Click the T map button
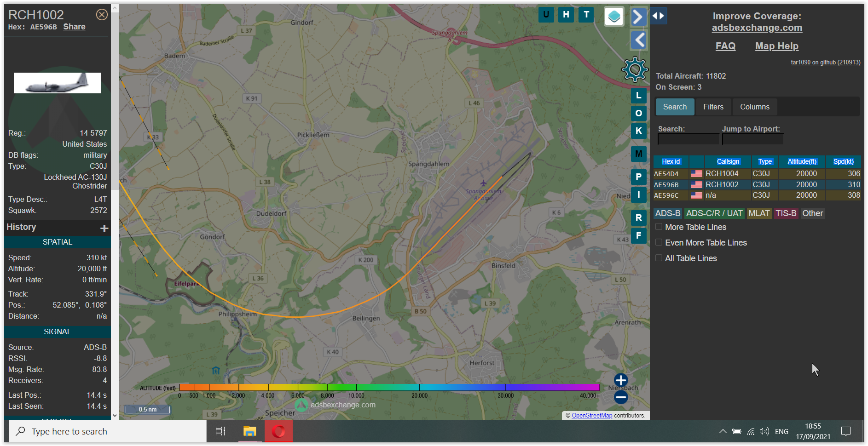Viewport: 868px width, 446px height. coord(586,15)
